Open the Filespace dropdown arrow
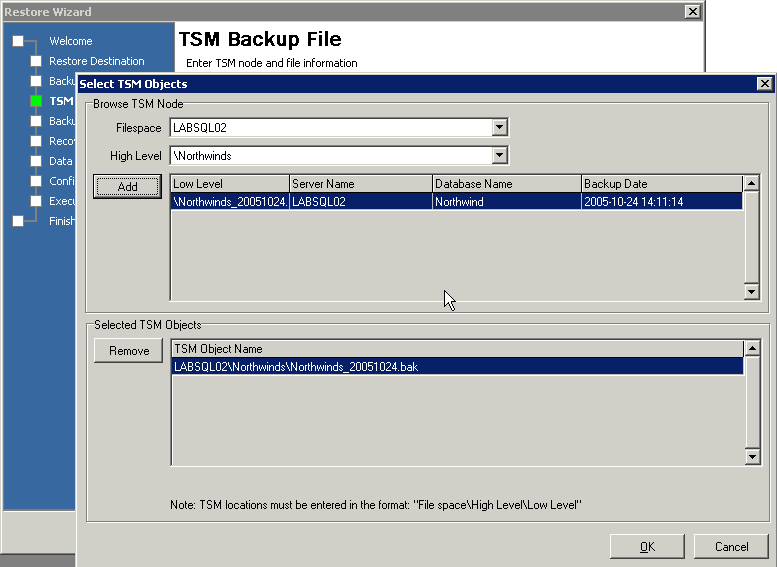Screen dimensions: 777x567 click(500, 128)
